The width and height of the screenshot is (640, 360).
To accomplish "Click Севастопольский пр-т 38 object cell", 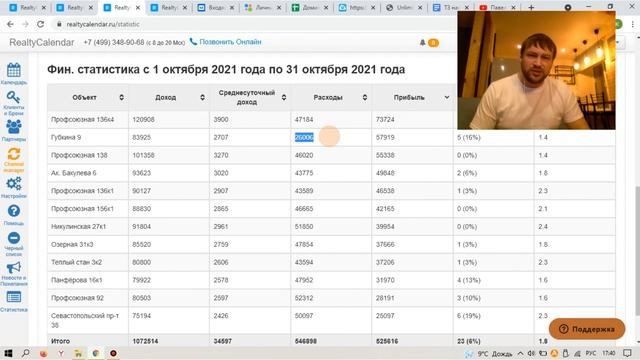I will pyautogui.click(x=88, y=320).
